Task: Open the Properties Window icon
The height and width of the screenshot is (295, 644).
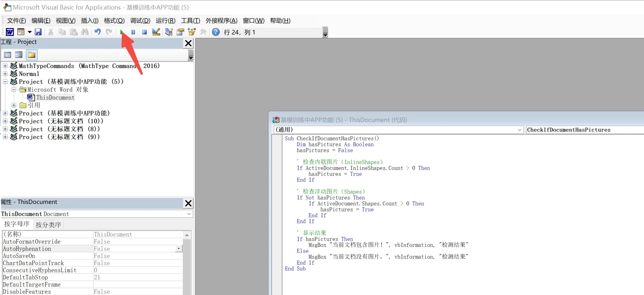Action: [180, 32]
